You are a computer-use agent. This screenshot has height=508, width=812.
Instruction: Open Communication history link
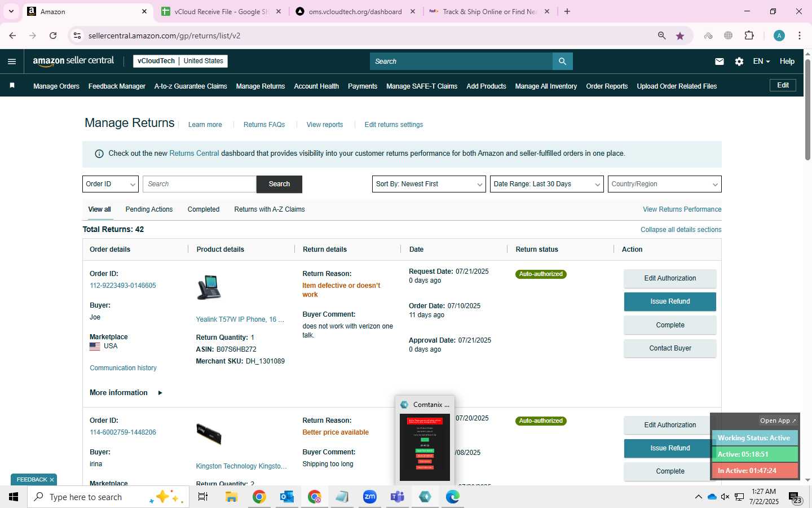[x=123, y=368]
